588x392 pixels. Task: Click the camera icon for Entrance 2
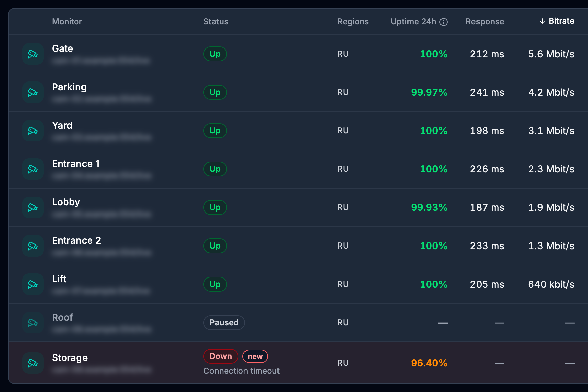pyautogui.click(x=33, y=246)
